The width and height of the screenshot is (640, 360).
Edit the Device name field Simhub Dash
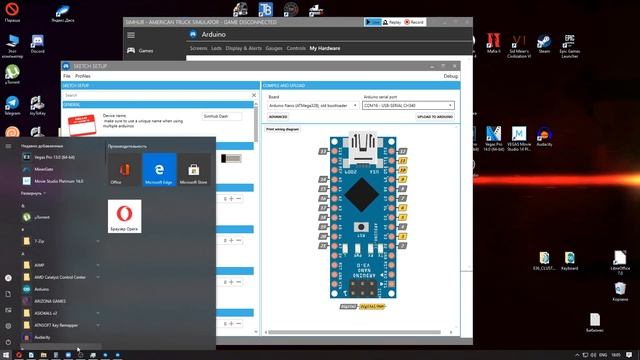click(x=222, y=116)
